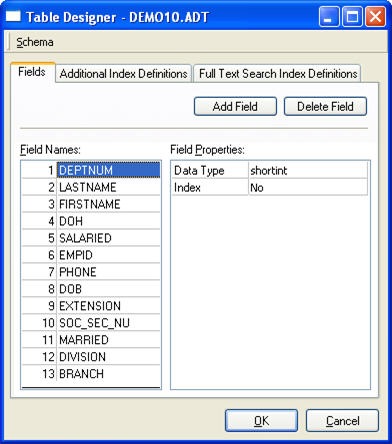Viewport: 392px width, 444px height.
Task: Click the Add Field button
Action: (x=235, y=107)
